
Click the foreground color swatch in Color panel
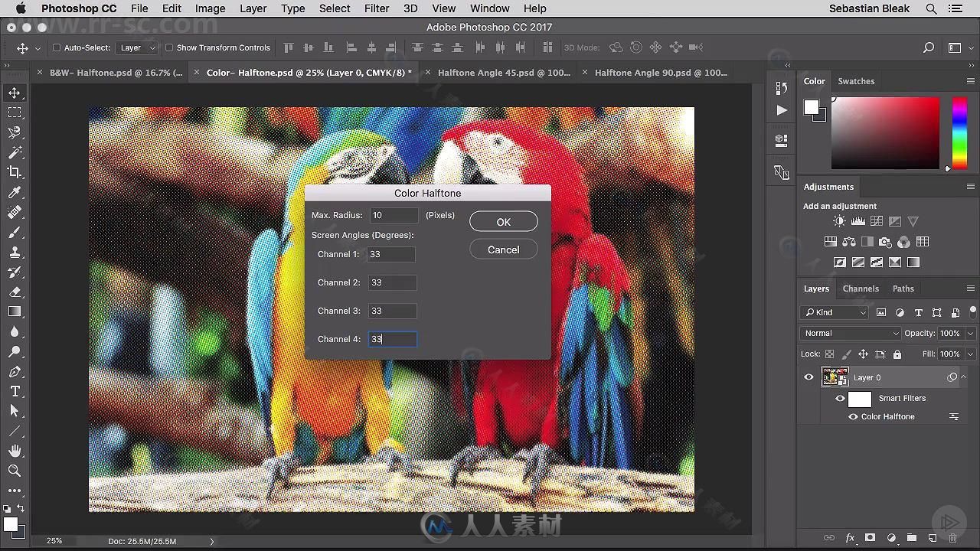[811, 108]
